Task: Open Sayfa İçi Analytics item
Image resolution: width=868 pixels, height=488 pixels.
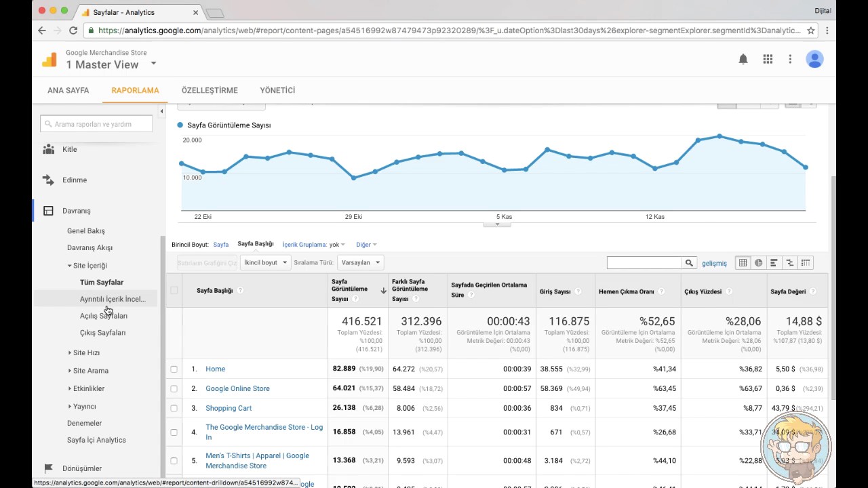Action: (x=96, y=441)
